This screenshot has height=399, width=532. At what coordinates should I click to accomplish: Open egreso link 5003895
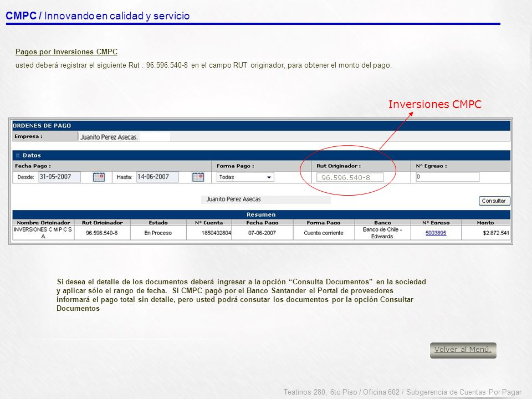[x=436, y=233]
